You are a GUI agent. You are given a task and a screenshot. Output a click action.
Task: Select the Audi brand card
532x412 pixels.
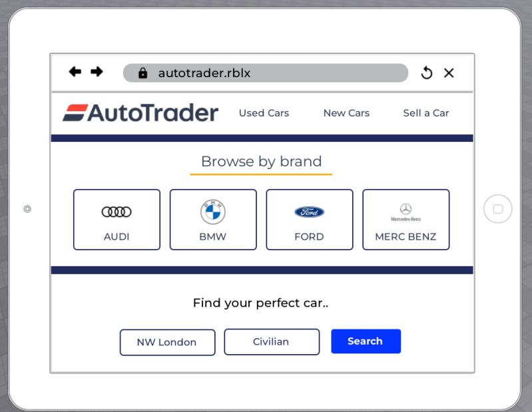[117, 220]
